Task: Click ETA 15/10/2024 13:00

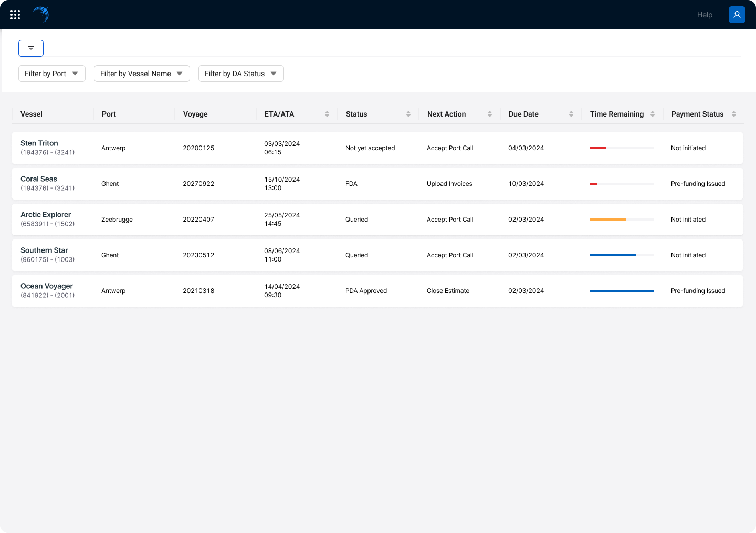Action: (x=282, y=184)
